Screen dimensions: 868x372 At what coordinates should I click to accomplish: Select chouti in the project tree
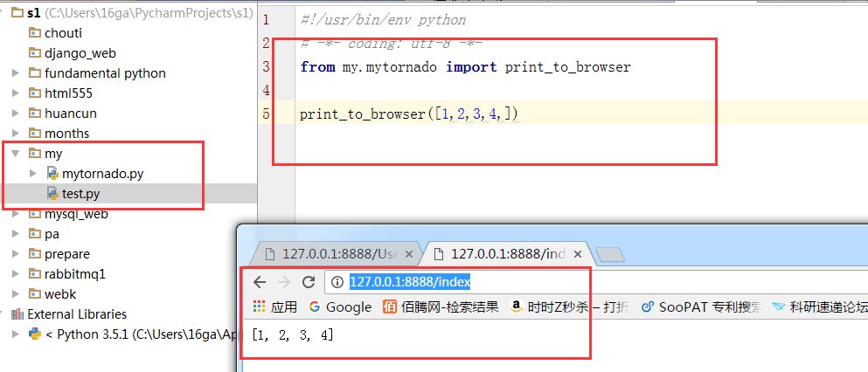point(63,32)
